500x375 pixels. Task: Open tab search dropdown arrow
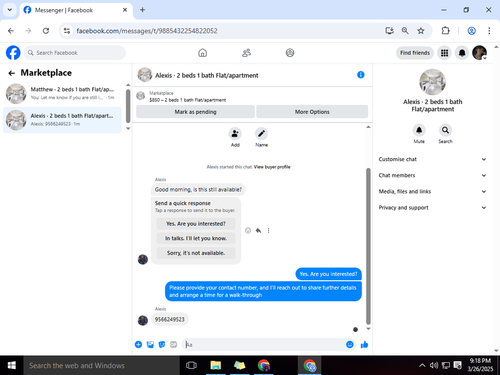(10, 10)
